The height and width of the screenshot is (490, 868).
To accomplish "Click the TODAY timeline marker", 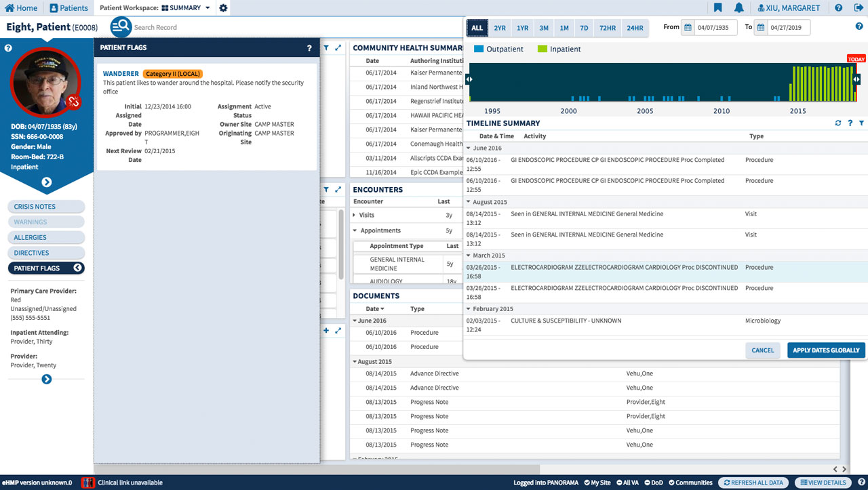I will 856,59.
